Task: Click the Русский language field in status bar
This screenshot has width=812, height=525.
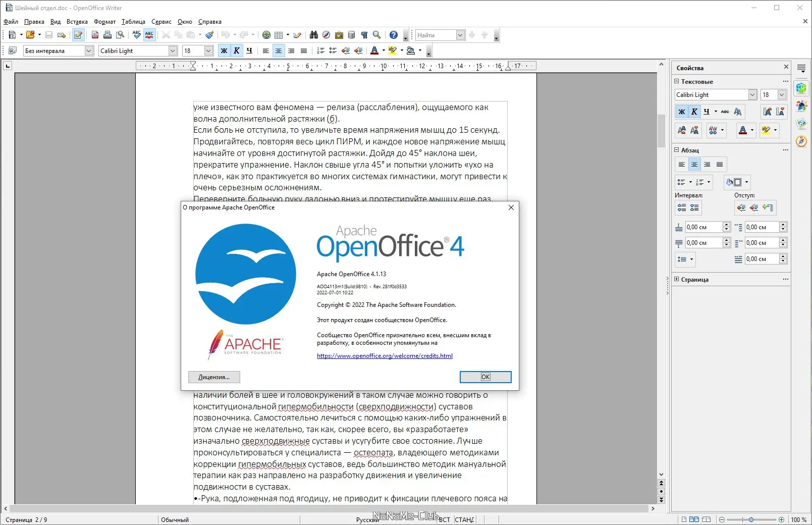Action: point(367,519)
